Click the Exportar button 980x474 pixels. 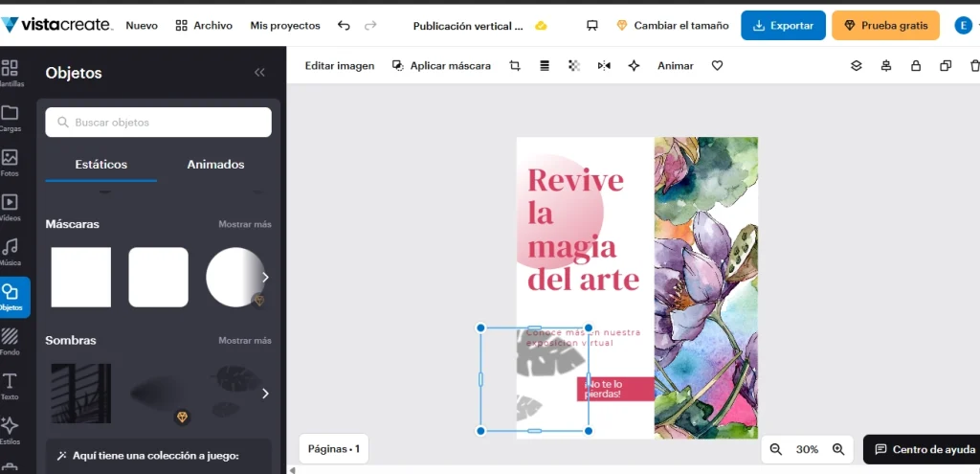tap(782, 26)
